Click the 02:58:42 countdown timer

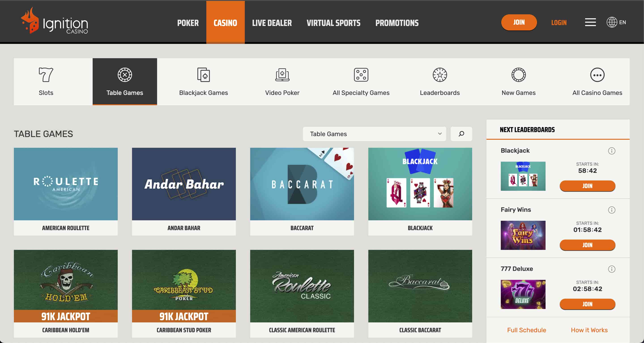[x=587, y=289]
